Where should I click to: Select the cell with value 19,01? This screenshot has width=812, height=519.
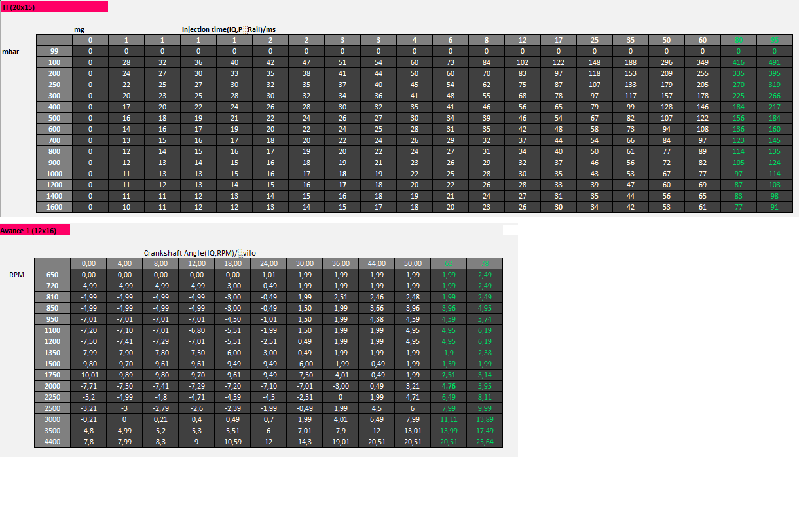(341, 442)
